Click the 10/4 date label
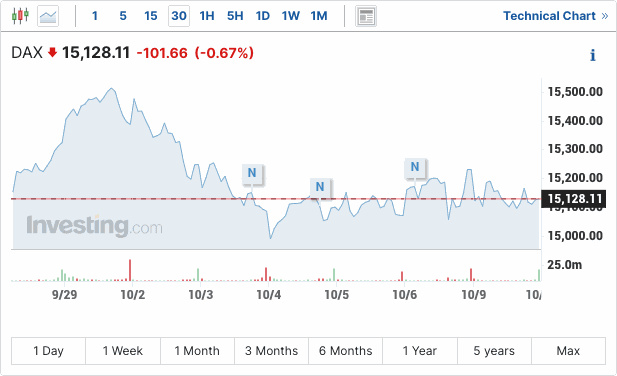The height and width of the screenshot is (376, 617). click(x=269, y=294)
